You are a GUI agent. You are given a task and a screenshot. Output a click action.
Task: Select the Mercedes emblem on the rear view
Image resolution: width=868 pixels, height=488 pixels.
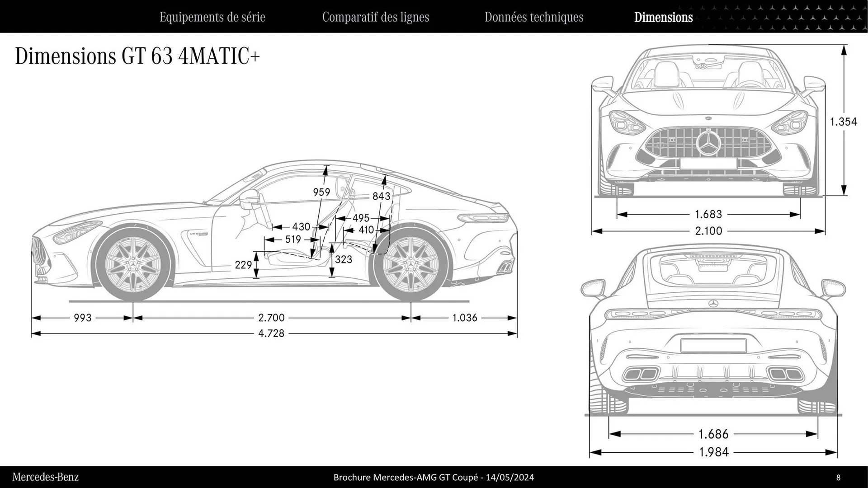click(713, 304)
